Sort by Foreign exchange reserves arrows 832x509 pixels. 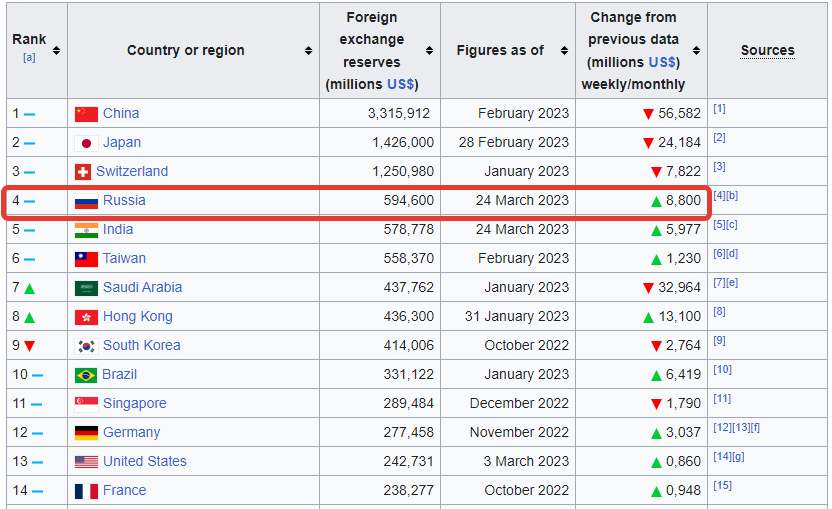point(429,51)
